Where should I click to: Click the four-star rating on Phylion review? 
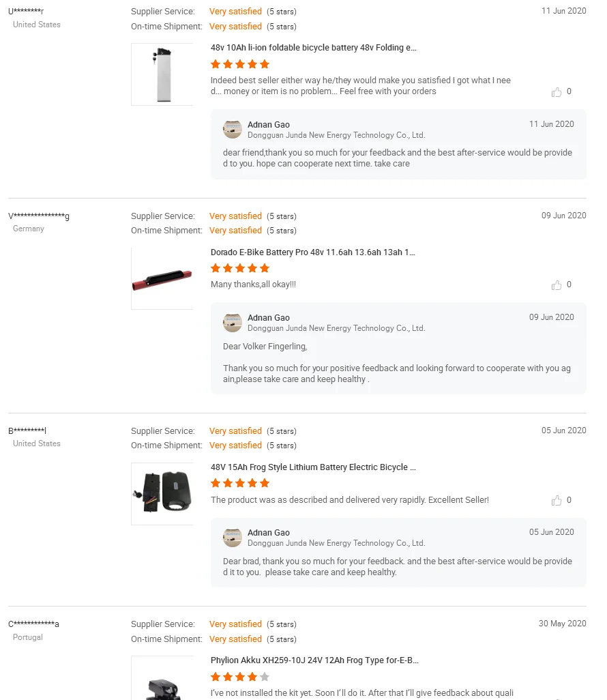click(x=240, y=677)
